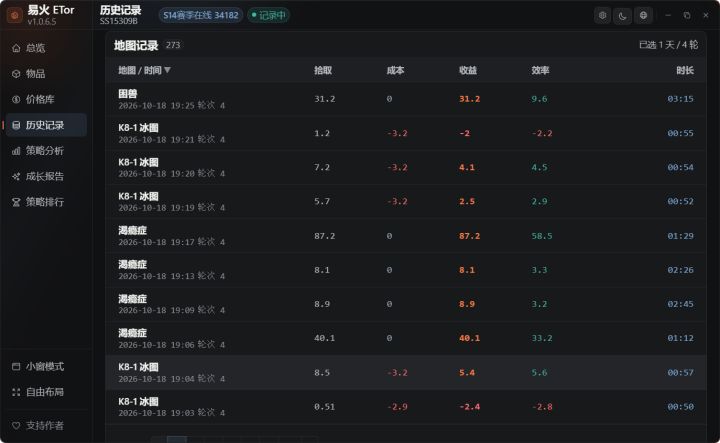
Task: Click the -2.9 cost value
Action: (x=397, y=407)
